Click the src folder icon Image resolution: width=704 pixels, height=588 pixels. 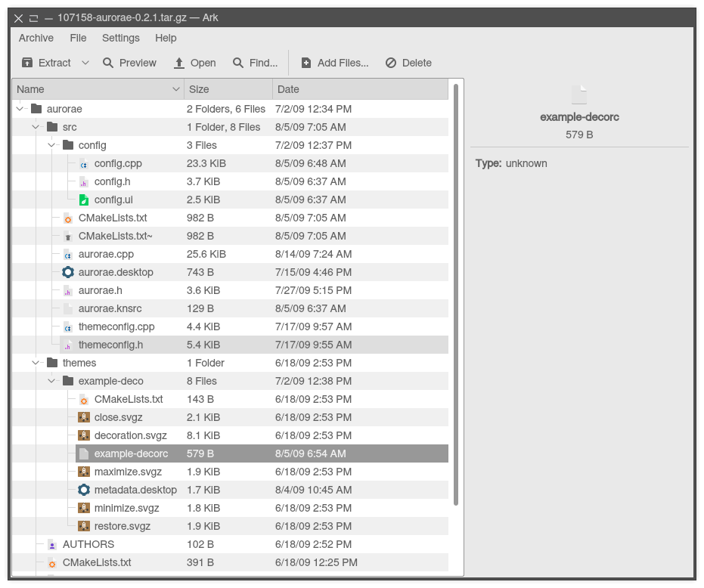click(52, 127)
